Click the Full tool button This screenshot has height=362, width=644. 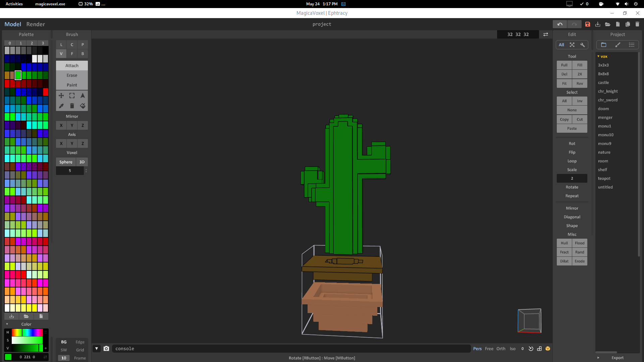click(564, 65)
